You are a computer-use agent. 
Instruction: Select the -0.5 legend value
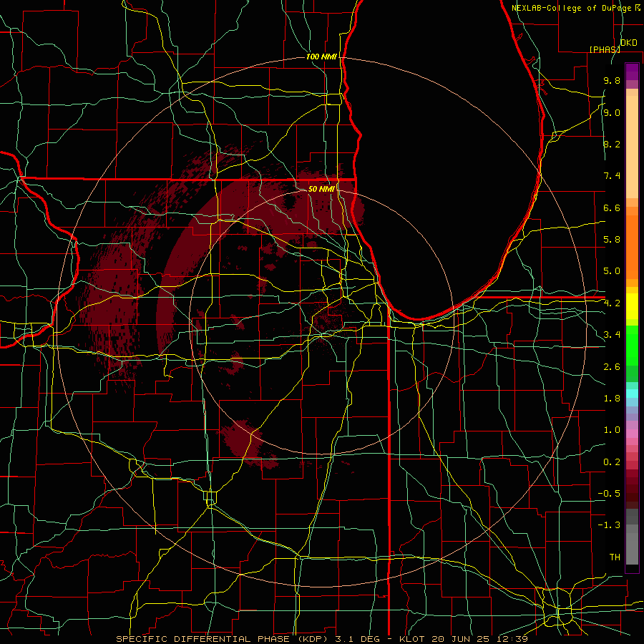pyautogui.click(x=609, y=494)
